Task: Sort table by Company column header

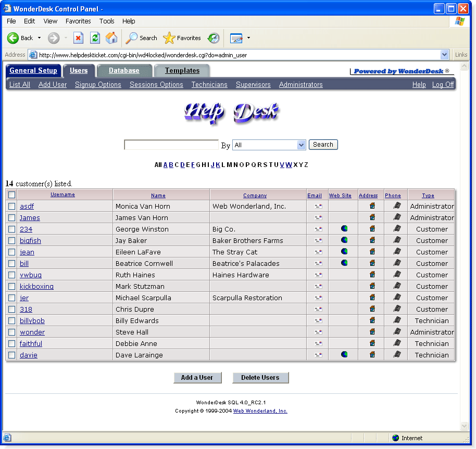Action: point(255,196)
